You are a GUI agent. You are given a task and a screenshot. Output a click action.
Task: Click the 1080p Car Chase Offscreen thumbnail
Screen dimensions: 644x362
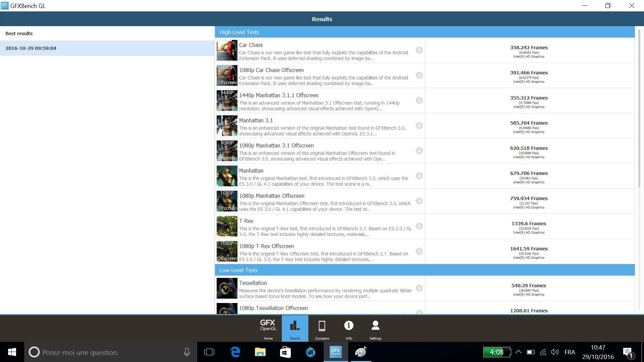[227, 75]
